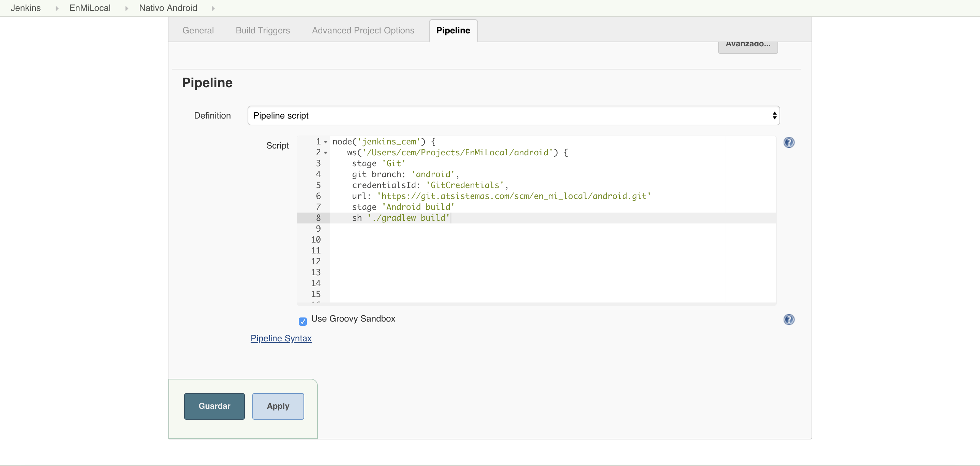Image resolution: width=980 pixels, height=466 pixels.
Task: Click the help icon next to Script
Action: (789, 142)
